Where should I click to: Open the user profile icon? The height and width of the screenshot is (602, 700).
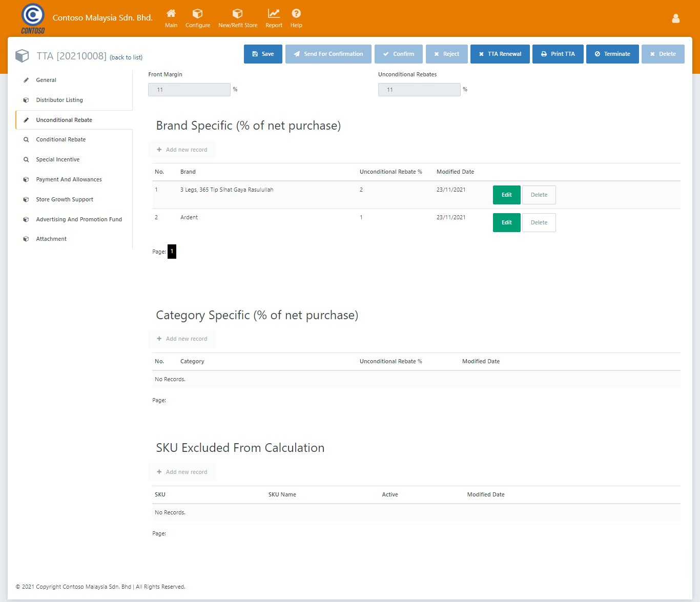(675, 18)
